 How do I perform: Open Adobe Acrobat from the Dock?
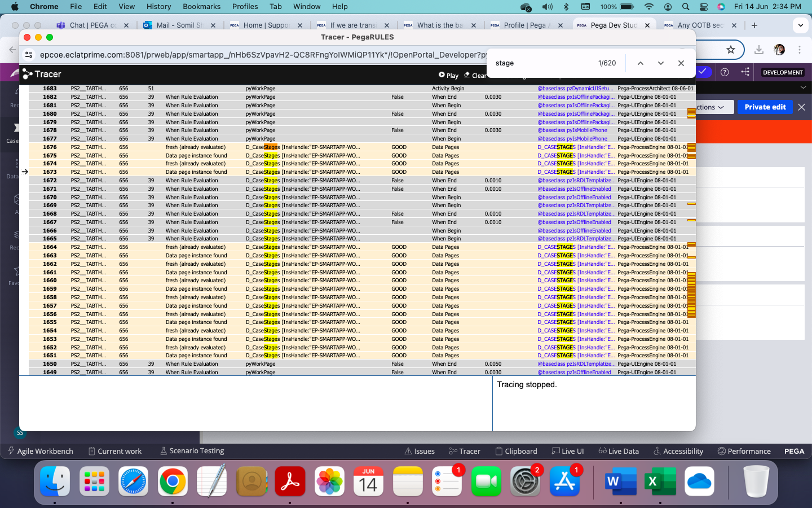click(290, 481)
